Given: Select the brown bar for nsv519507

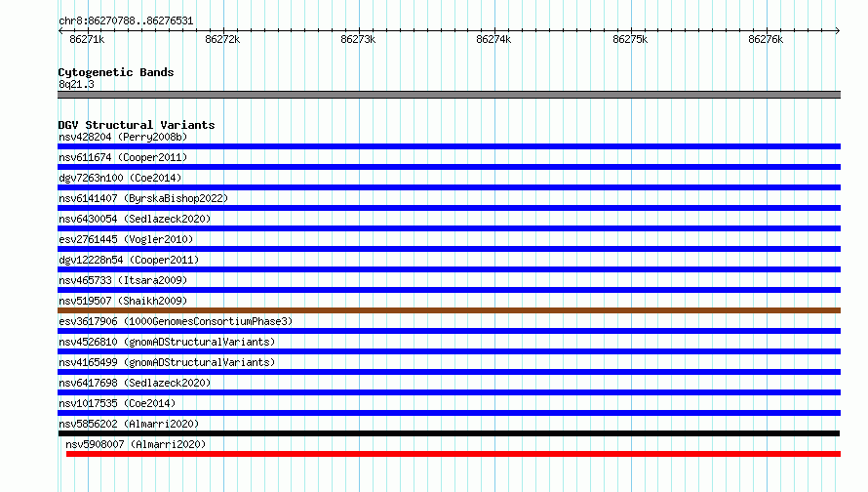Looking at the screenshot, I should (x=449, y=310).
